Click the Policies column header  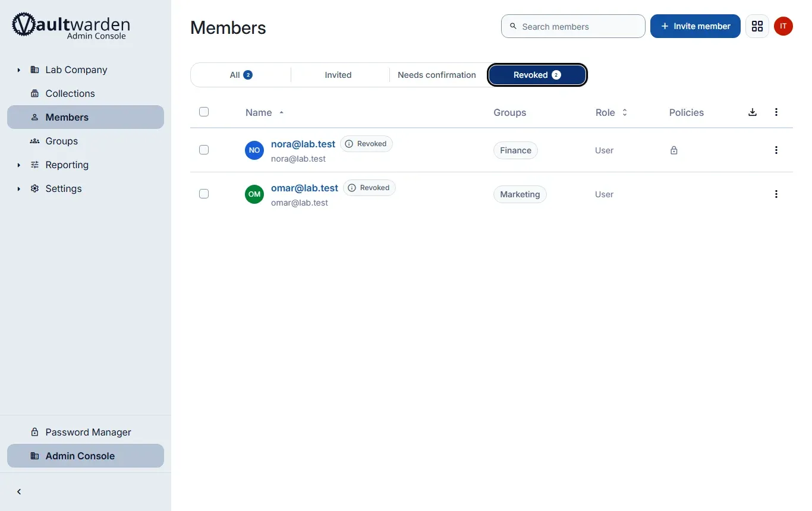coord(687,112)
